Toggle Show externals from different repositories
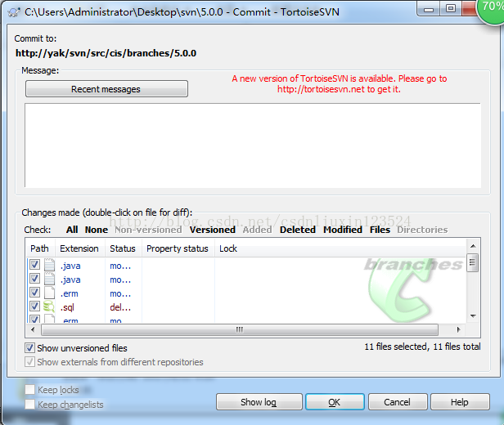This screenshot has height=425, width=504. coord(30,362)
